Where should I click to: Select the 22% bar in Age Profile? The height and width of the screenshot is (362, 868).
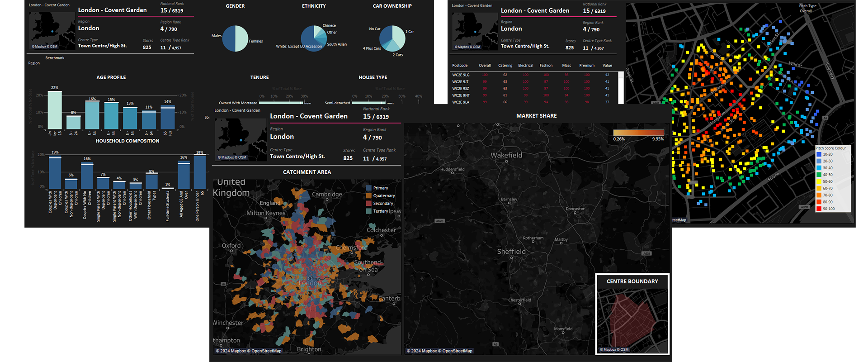pyautogui.click(x=55, y=110)
